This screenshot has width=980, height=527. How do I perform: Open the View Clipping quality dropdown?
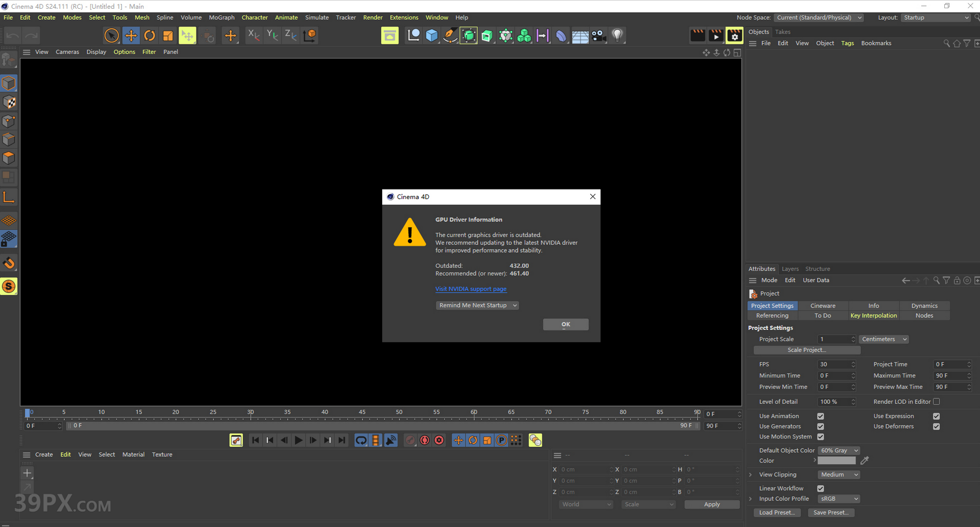(x=838, y=474)
